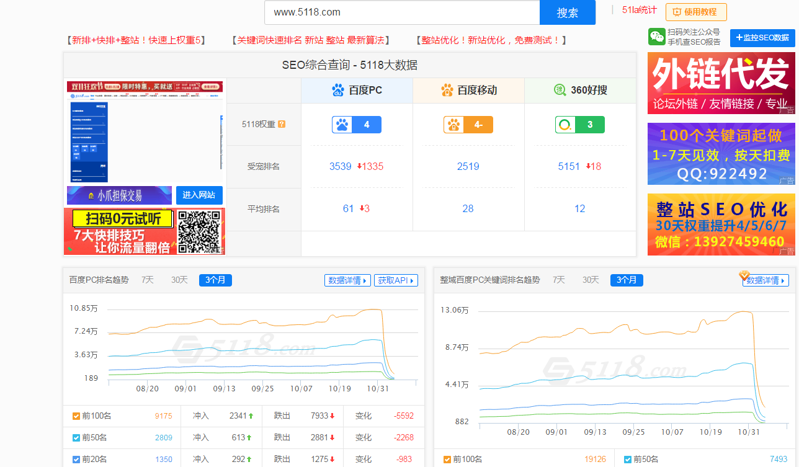Click the Baidu mobile paw icon in column header
The image size is (799, 467).
tap(447, 90)
